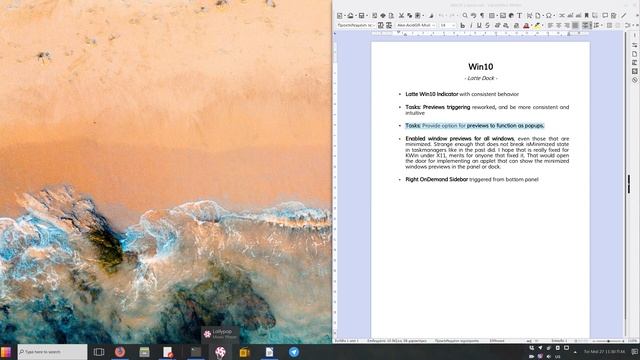Click 'Enabled window previews for all windows' text

460,139
